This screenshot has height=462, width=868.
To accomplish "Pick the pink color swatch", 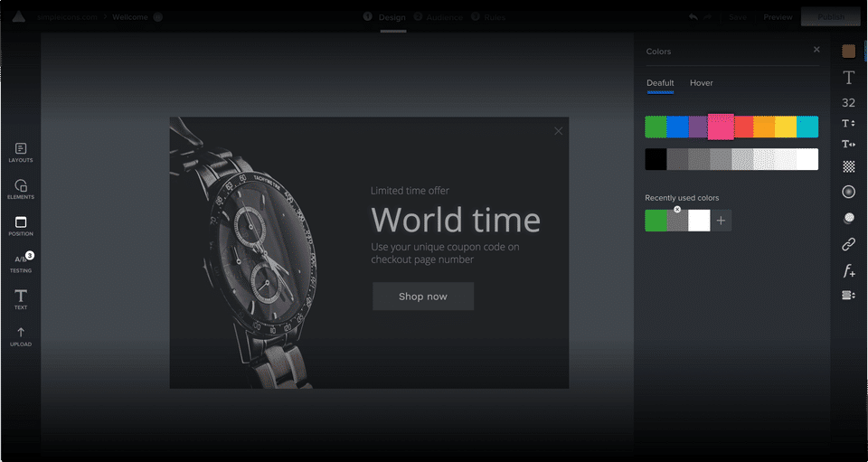I will pyautogui.click(x=721, y=127).
